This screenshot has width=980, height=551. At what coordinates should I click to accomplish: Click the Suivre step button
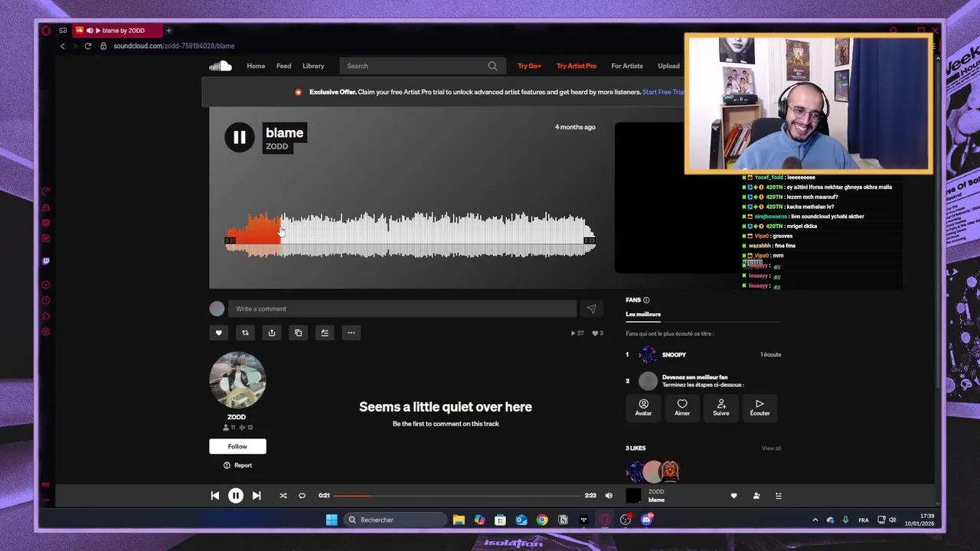[x=721, y=408]
